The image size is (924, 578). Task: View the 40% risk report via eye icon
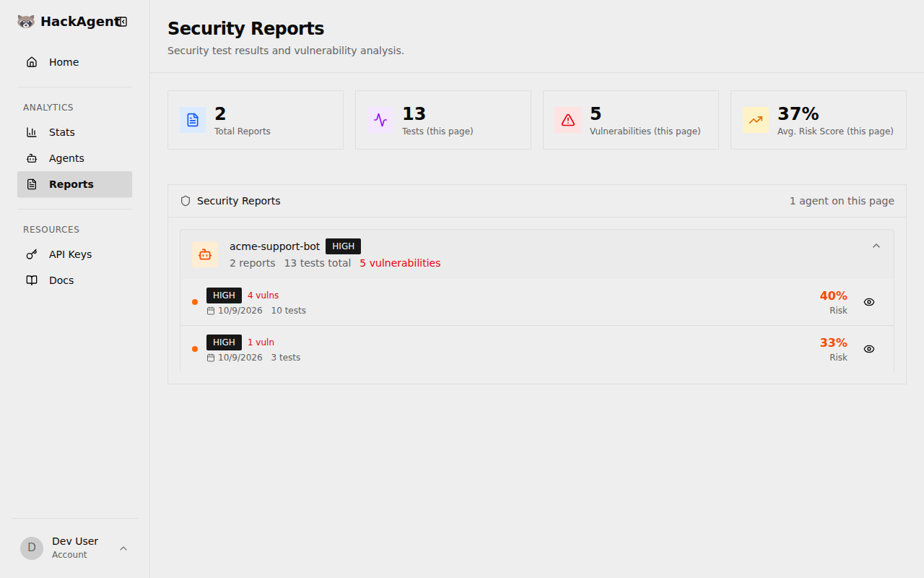(x=869, y=302)
